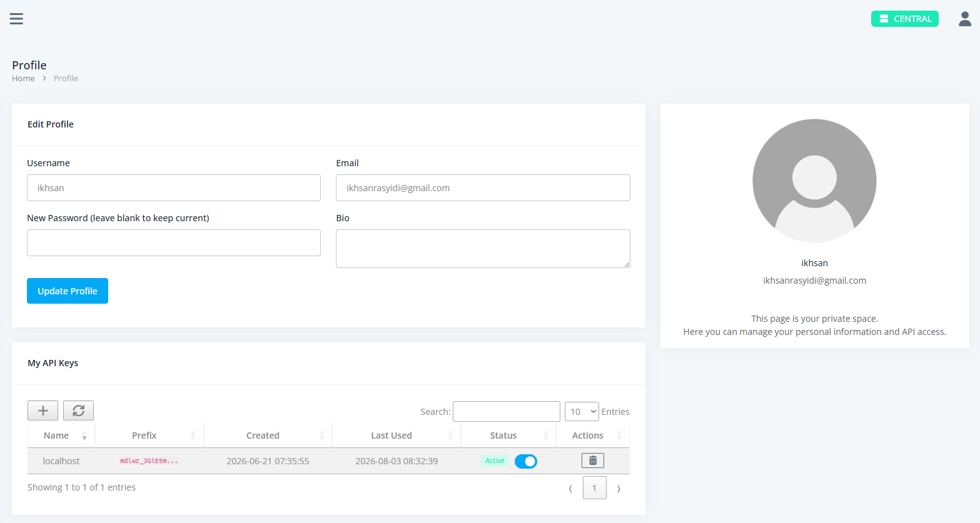The height and width of the screenshot is (523, 980).
Task: Click the API keys Search box
Action: coord(507,411)
